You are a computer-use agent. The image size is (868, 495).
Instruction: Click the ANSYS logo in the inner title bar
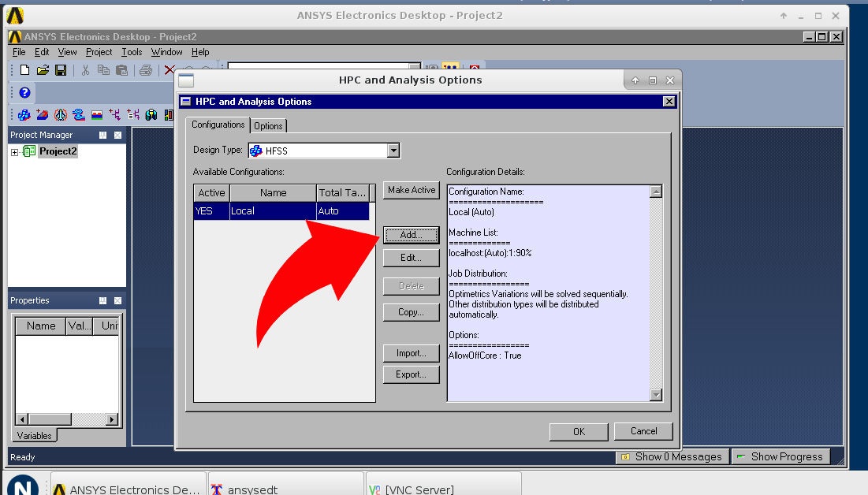tap(15, 37)
